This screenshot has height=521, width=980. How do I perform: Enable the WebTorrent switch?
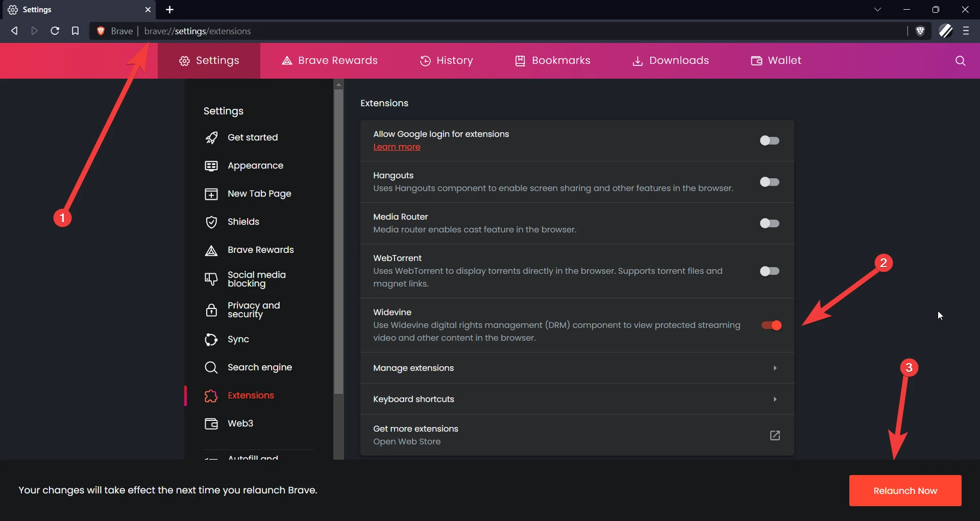tap(769, 271)
